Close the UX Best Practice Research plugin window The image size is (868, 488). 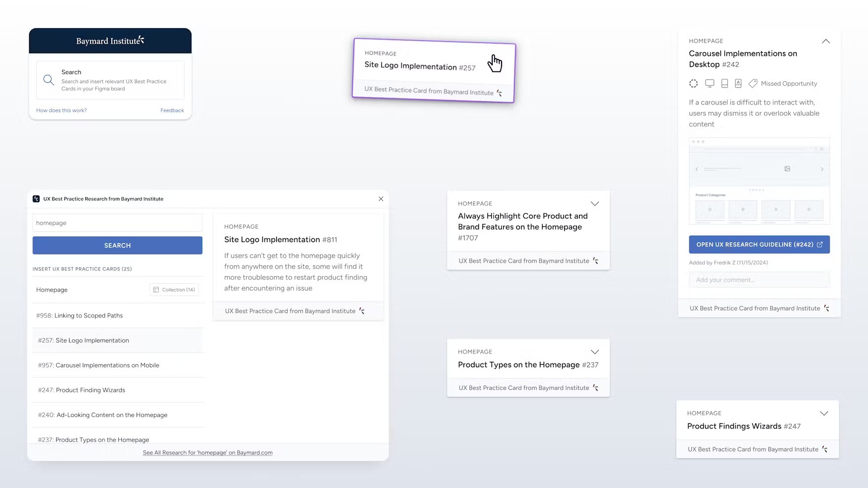(381, 199)
